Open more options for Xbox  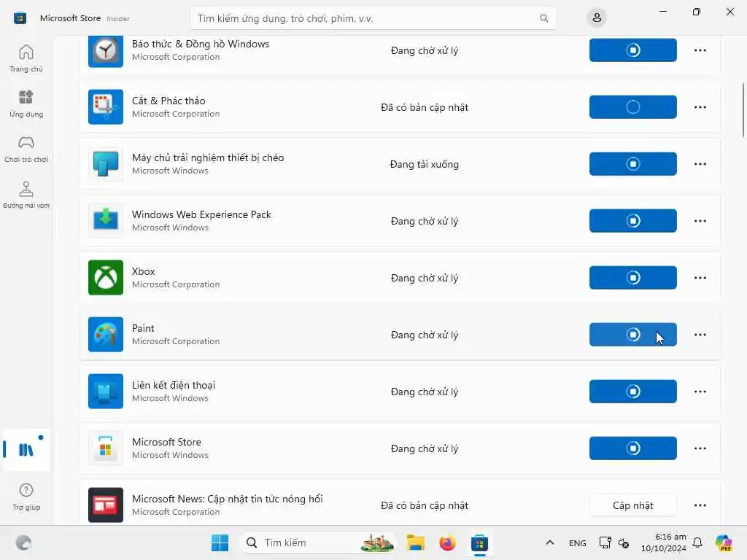point(700,278)
